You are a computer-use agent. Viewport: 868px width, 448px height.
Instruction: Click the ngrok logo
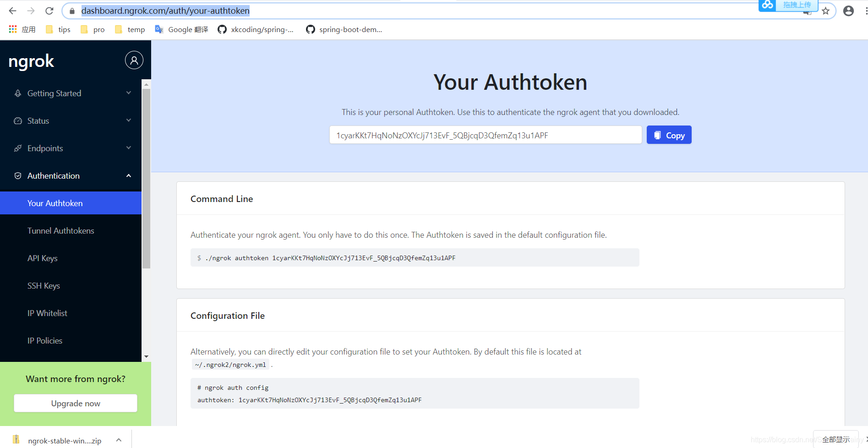coord(31,61)
